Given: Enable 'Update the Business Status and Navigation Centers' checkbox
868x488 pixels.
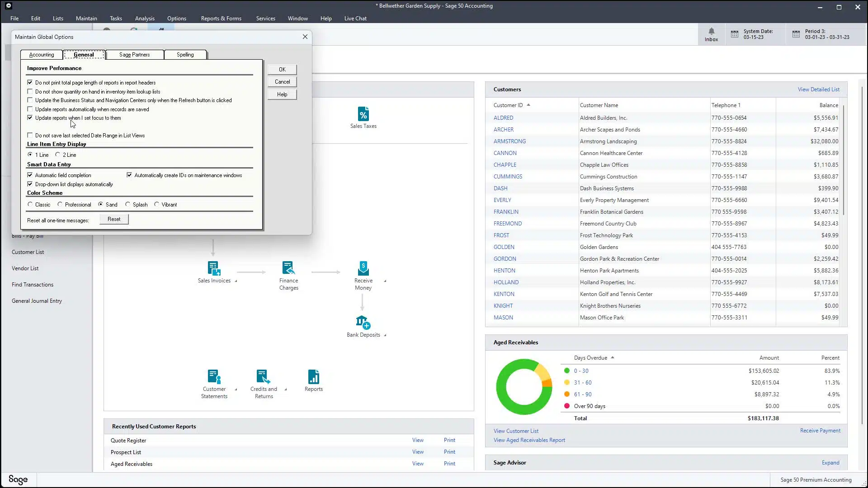Looking at the screenshot, I should [30, 100].
